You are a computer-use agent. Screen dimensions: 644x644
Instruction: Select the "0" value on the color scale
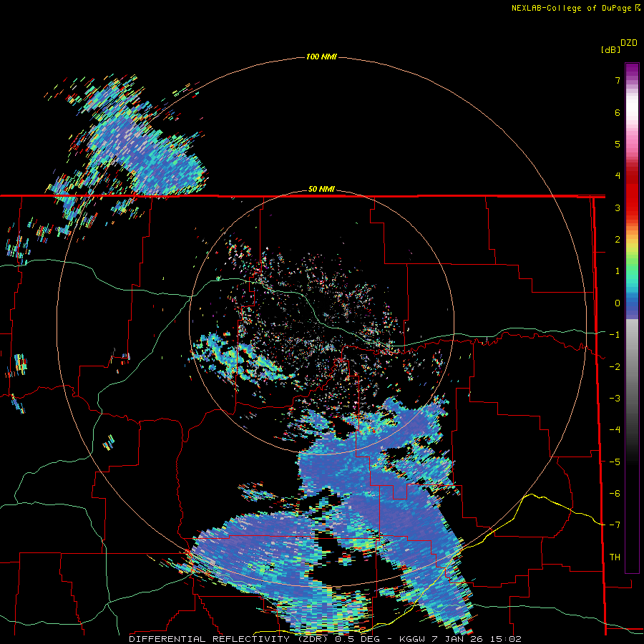(x=618, y=303)
